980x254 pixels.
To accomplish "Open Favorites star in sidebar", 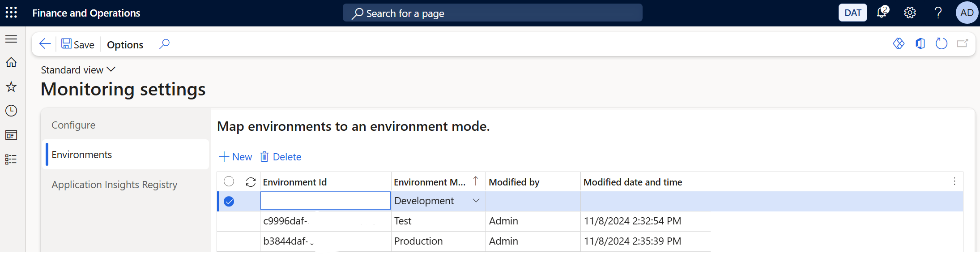I will pyautogui.click(x=11, y=86).
